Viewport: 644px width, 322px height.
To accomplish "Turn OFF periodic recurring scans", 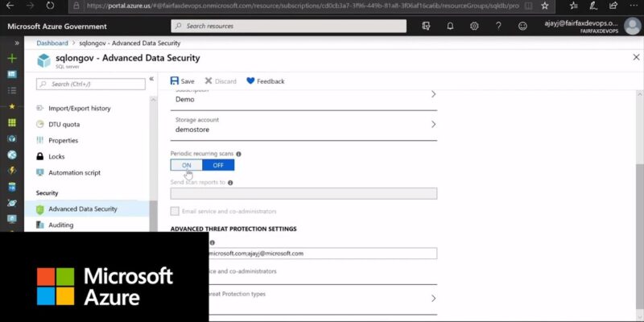I will point(217,165).
